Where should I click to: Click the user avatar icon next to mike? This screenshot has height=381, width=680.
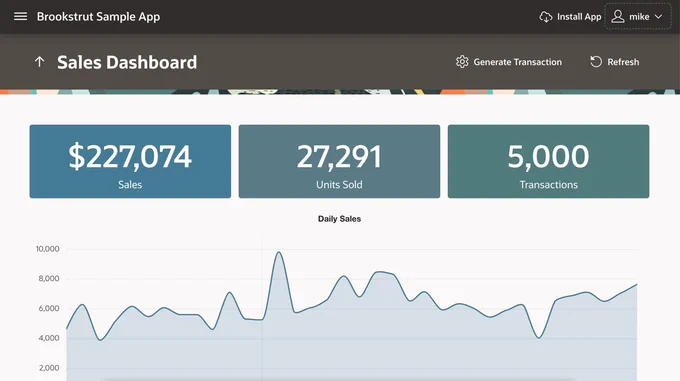[x=618, y=16]
